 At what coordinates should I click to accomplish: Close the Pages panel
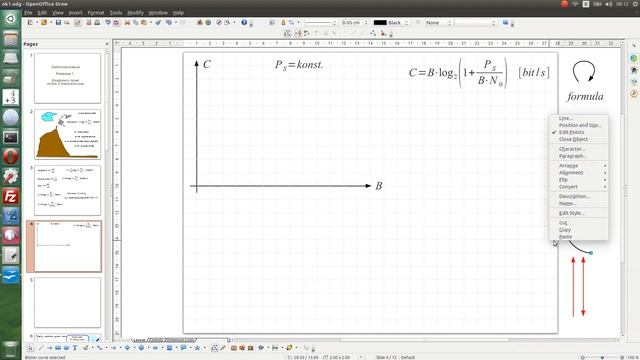[x=107, y=44]
